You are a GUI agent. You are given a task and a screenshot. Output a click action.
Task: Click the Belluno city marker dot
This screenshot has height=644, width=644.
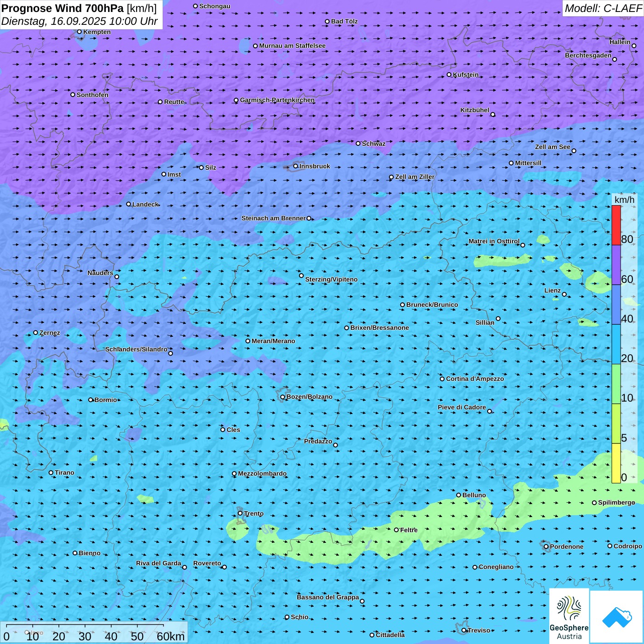click(x=459, y=495)
